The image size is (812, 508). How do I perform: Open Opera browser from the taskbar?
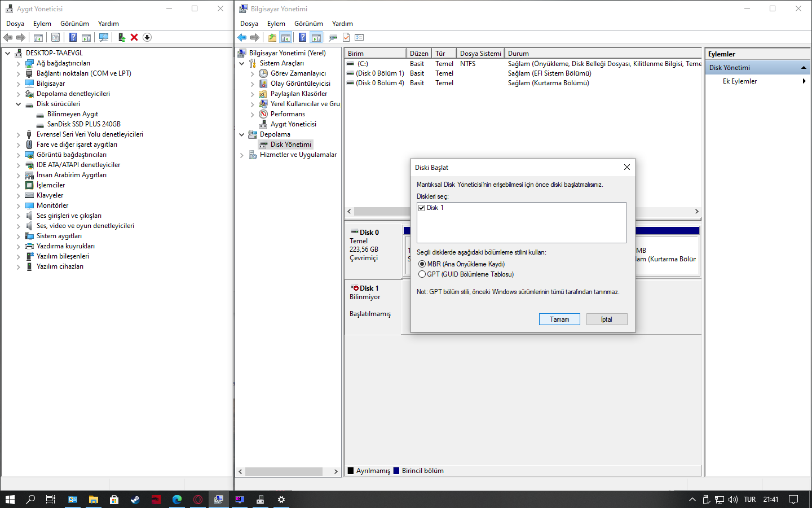click(x=198, y=500)
